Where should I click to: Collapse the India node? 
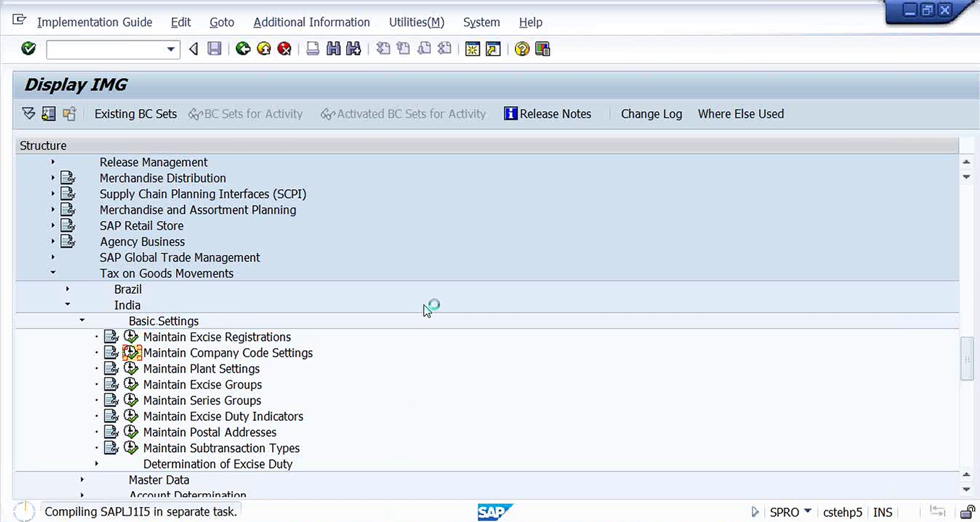tap(68, 305)
